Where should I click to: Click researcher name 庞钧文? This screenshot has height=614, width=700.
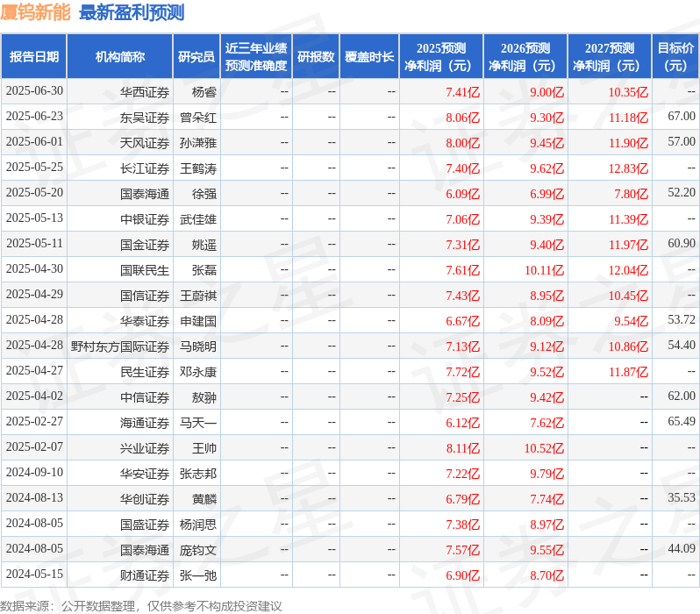[x=198, y=551]
